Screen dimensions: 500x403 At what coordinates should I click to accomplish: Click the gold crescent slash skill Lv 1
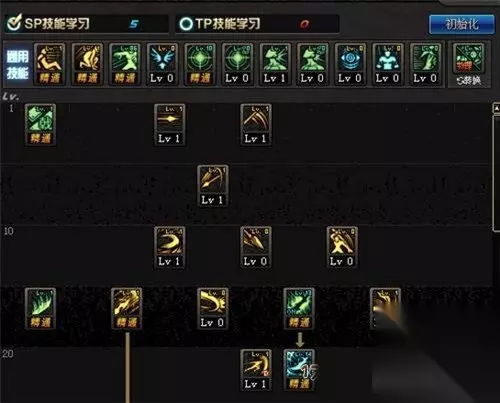point(169,247)
